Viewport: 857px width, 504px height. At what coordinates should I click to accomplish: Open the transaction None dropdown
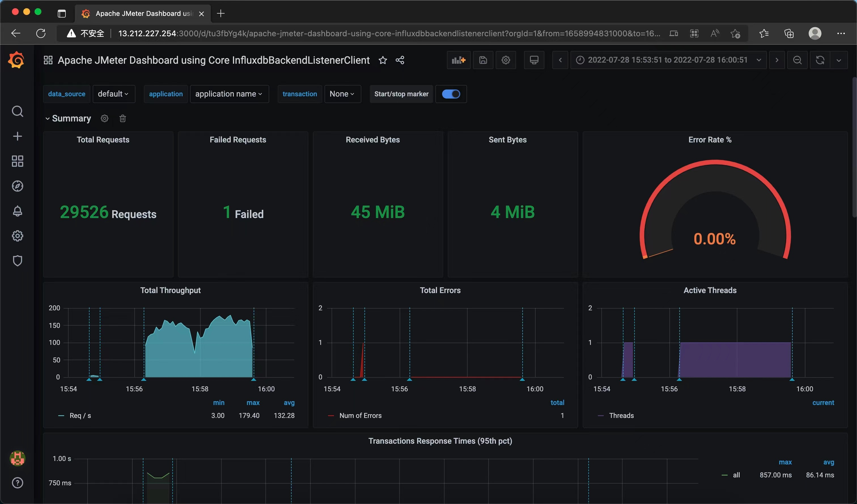342,94
